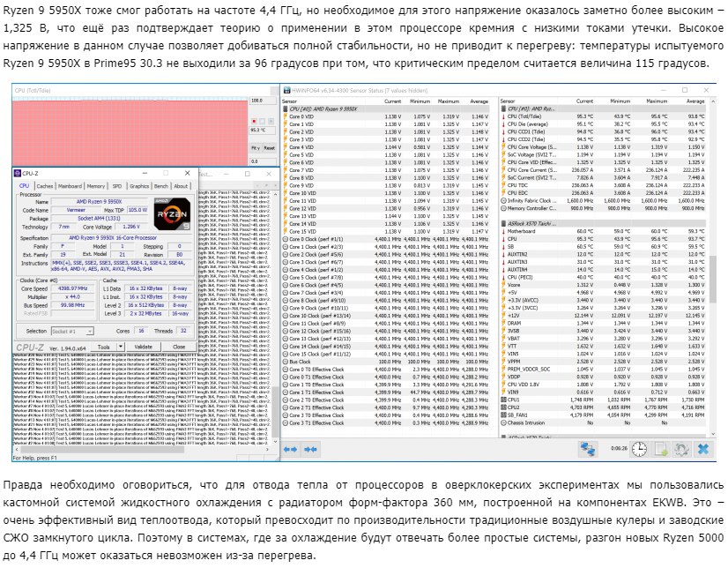The height and width of the screenshot is (568, 728).
Task: Open the Memory tab in CPU-Z
Action: [96, 186]
